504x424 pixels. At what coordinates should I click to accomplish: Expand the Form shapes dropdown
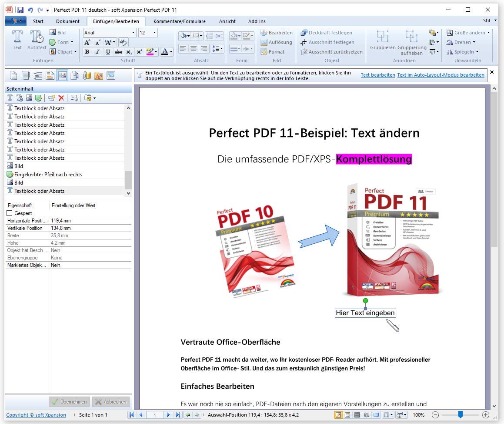[72, 42]
